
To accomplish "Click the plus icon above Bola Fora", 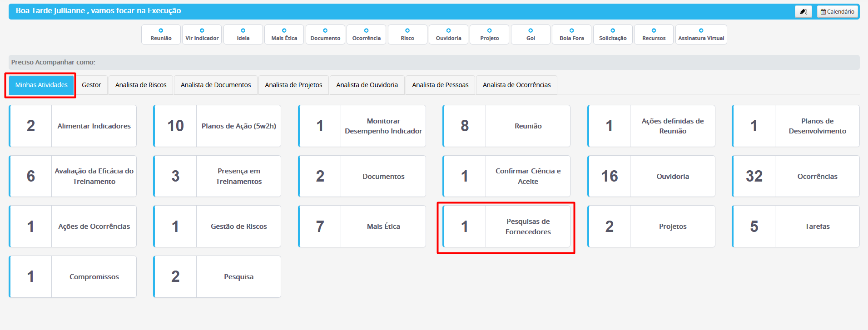I will [x=571, y=30].
